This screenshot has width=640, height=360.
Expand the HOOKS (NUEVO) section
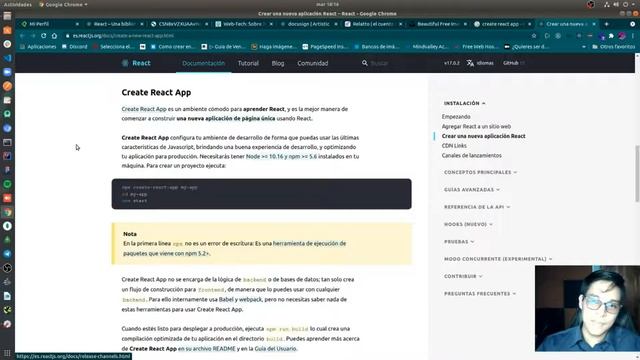pyautogui.click(x=468, y=224)
